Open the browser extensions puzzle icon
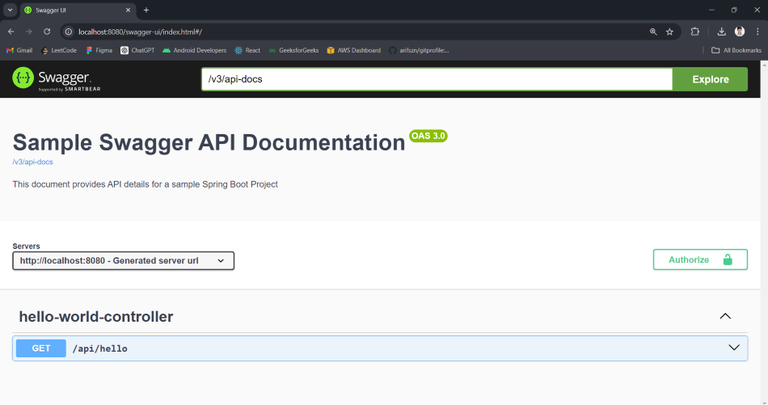 coord(695,31)
